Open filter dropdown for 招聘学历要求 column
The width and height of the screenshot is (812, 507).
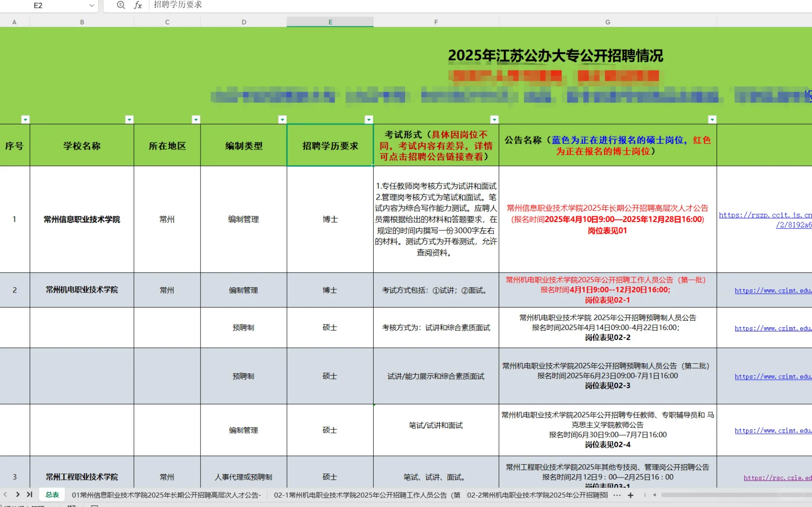click(x=368, y=120)
